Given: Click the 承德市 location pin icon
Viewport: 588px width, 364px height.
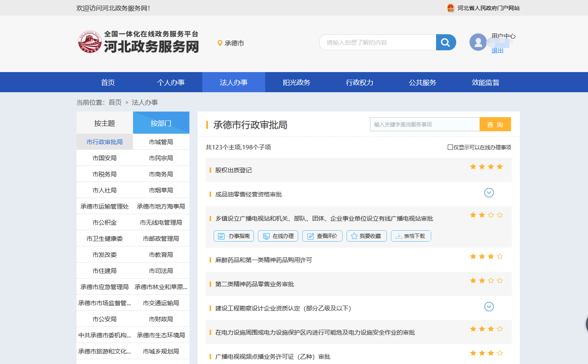Looking at the screenshot, I should pyautogui.click(x=220, y=43).
